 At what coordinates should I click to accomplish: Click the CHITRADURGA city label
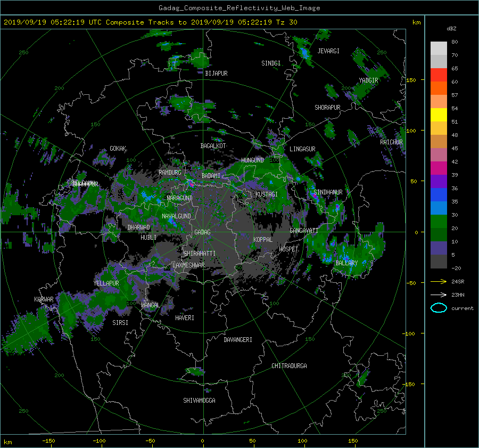click(x=289, y=366)
